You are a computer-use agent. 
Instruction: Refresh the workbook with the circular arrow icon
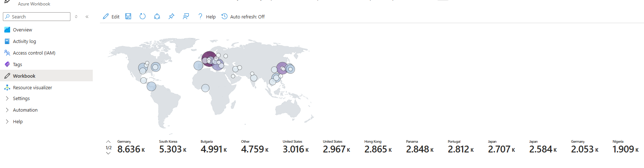[x=143, y=17]
